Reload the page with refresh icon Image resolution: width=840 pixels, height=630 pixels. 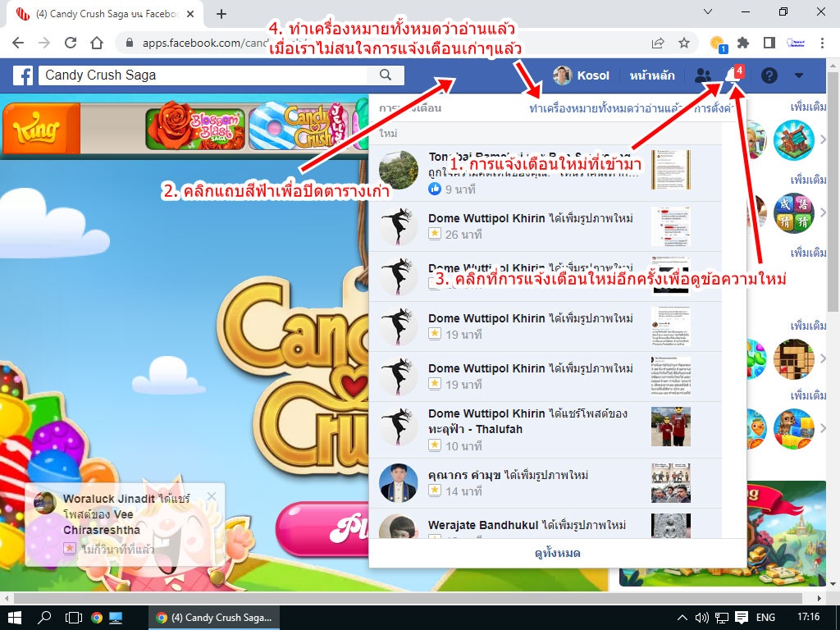pyautogui.click(x=71, y=43)
